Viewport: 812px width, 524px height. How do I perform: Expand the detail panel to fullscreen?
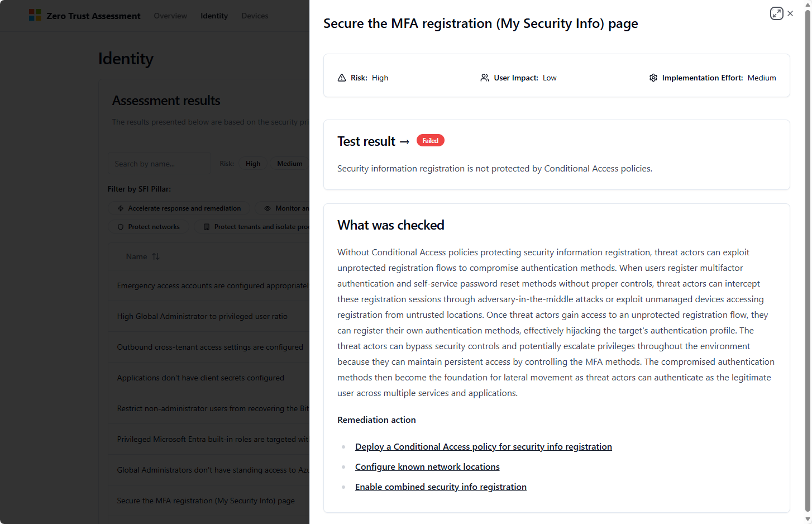(x=776, y=13)
